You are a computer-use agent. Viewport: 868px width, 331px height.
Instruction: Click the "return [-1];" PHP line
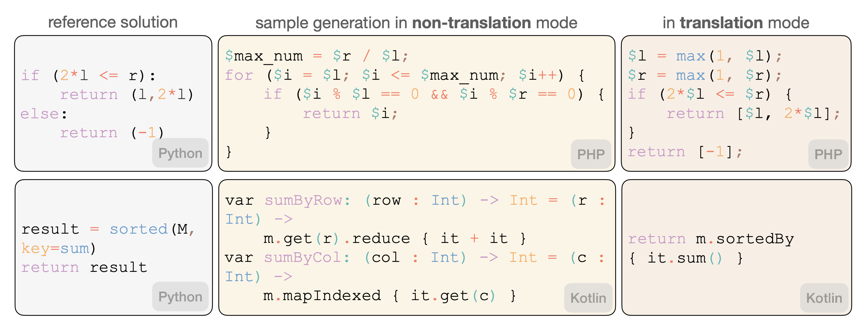(685, 152)
